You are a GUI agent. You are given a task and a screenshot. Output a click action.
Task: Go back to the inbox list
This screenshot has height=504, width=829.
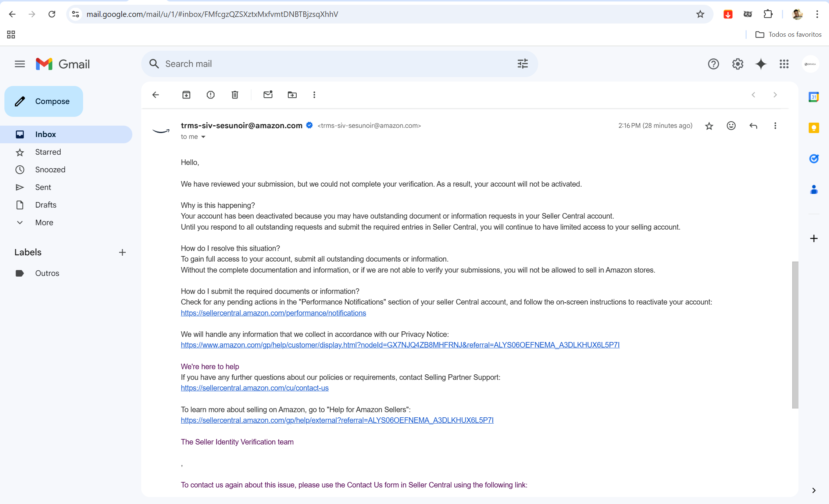156,95
